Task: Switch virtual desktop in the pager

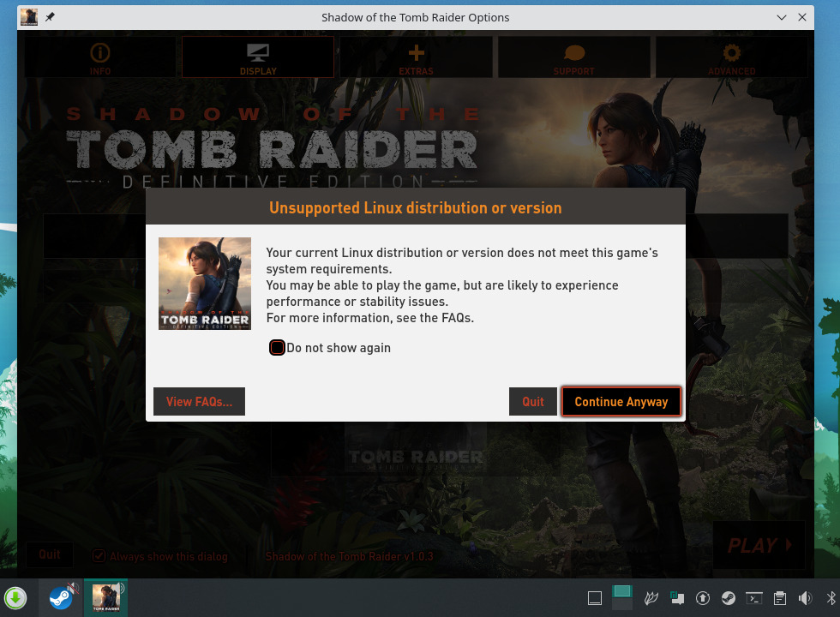Action: click(x=622, y=598)
